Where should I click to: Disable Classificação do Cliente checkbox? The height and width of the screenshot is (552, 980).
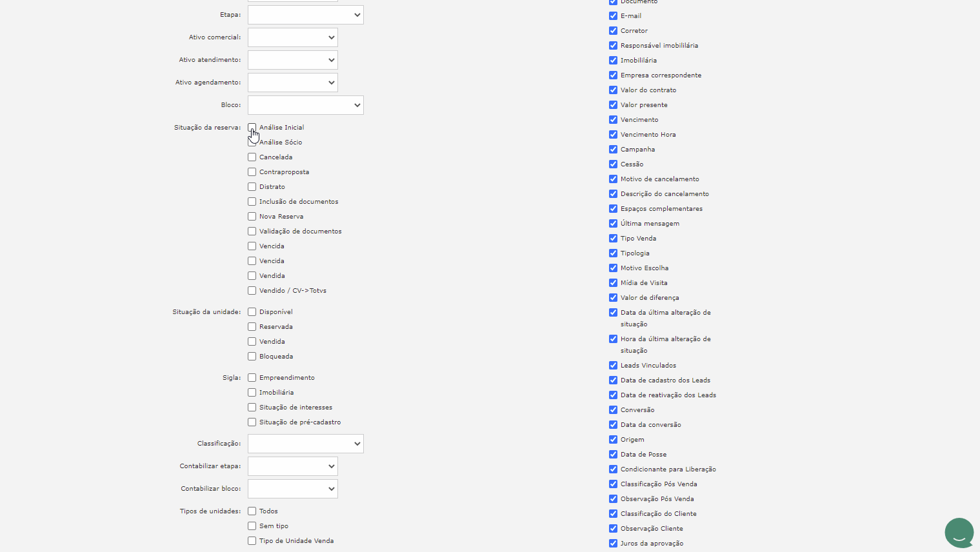pos(614,514)
